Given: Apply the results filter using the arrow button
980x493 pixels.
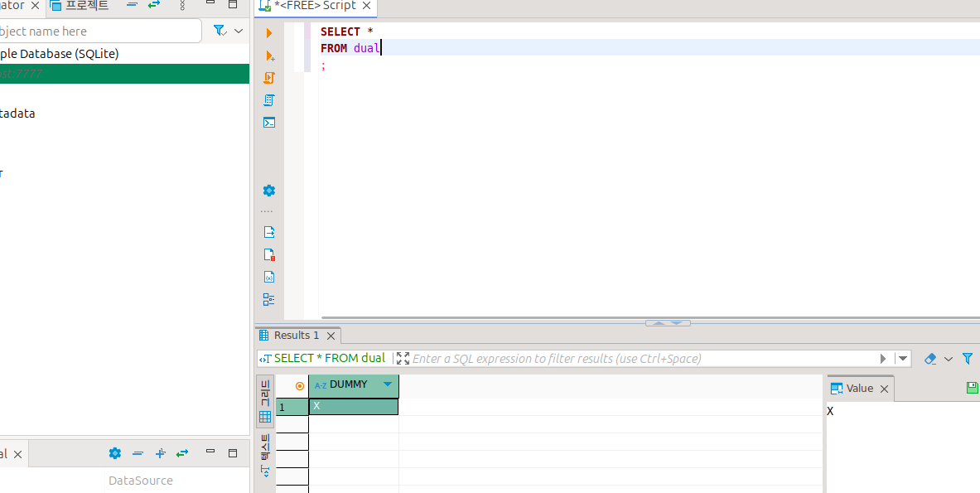Looking at the screenshot, I should coord(883,359).
